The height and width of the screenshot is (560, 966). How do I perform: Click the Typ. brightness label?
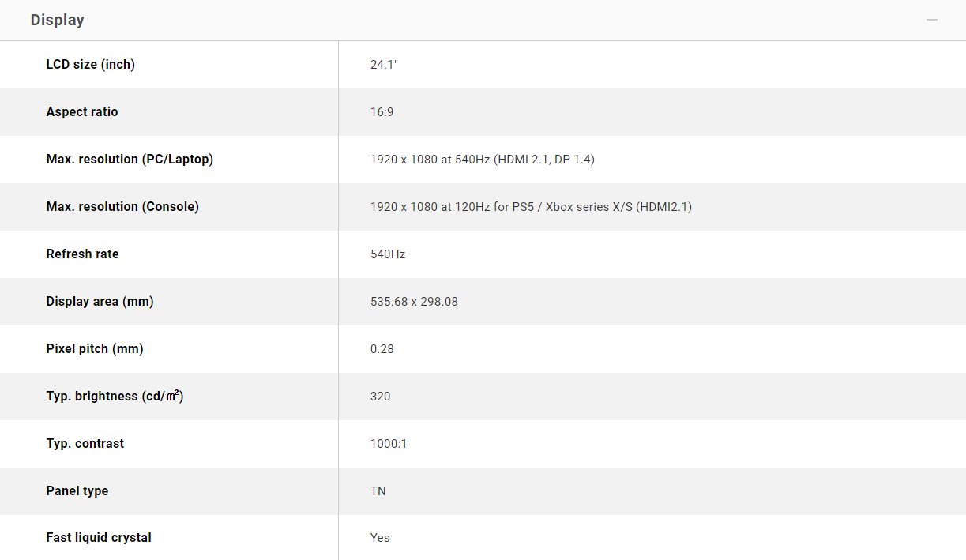[115, 396]
